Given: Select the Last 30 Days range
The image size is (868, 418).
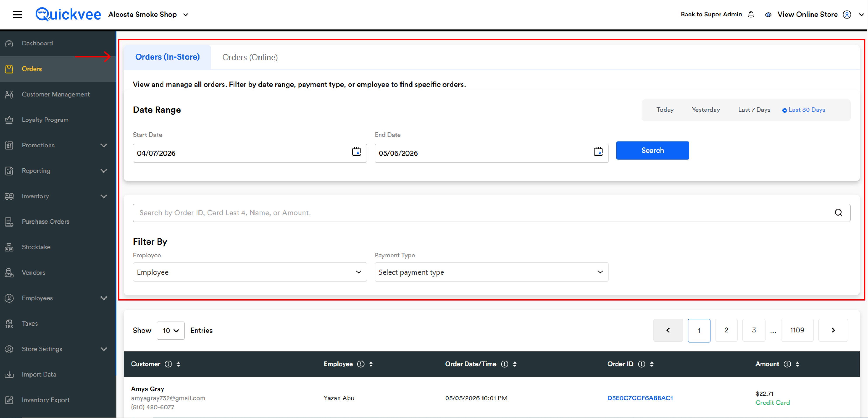Looking at the screenshot, I should coord(804,110).
